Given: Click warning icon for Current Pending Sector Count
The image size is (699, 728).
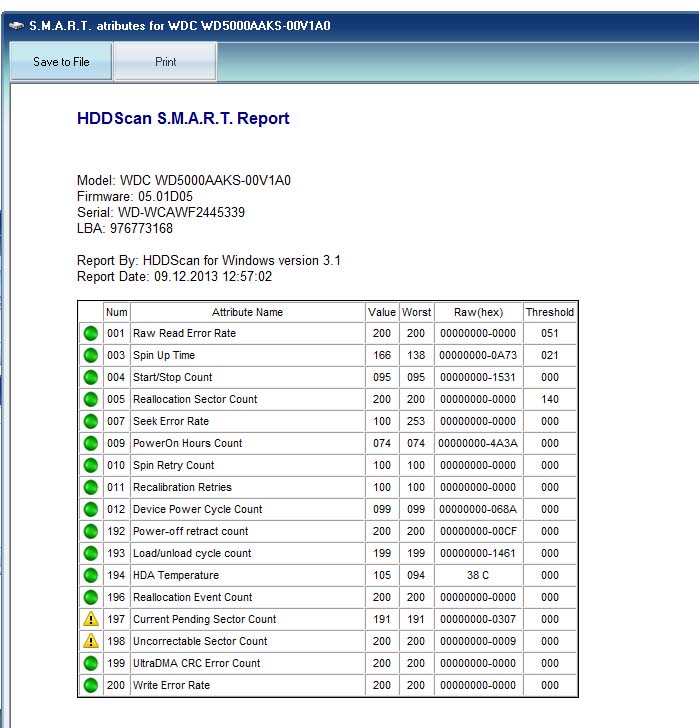Looking at the screenshot, I should 91,619.
